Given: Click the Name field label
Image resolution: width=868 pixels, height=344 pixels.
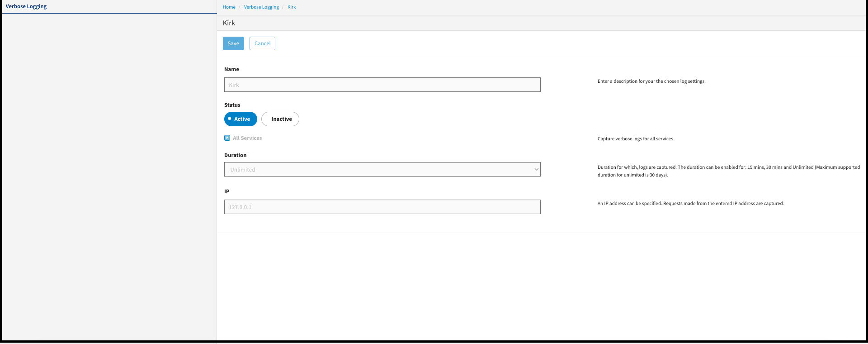Looking at the screenshot, I should [x=231, y=69].
